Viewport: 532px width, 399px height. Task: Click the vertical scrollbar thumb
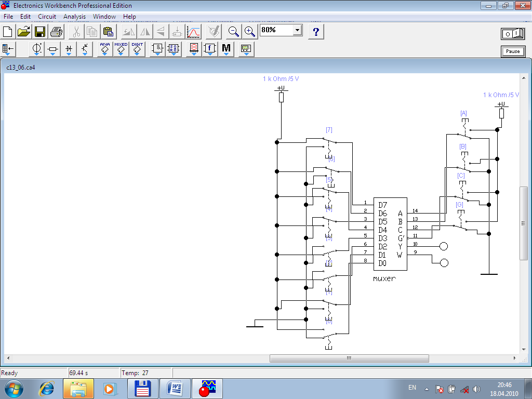click(524, 223)
